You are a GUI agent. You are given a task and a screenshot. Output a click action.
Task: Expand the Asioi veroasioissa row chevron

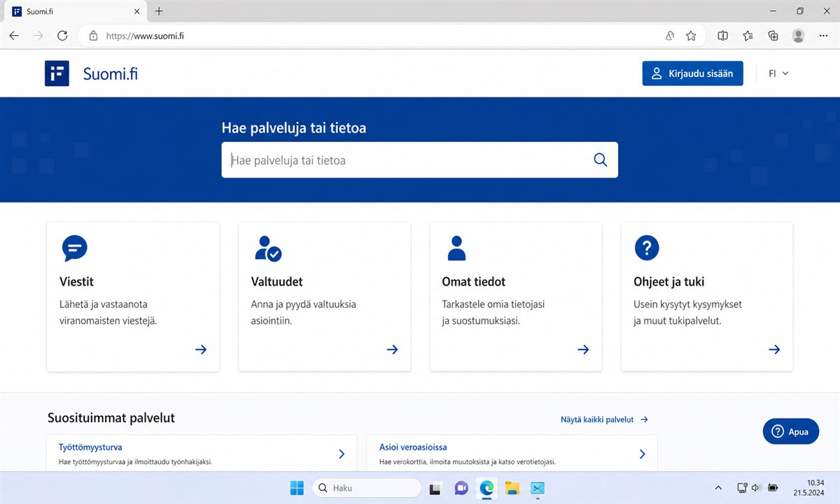point(642,454)
